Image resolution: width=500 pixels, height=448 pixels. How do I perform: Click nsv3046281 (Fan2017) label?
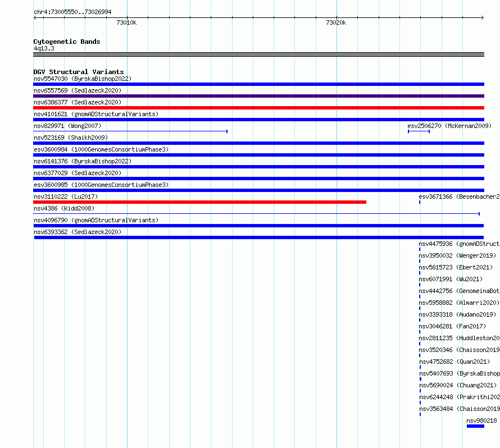pos(452,326)
